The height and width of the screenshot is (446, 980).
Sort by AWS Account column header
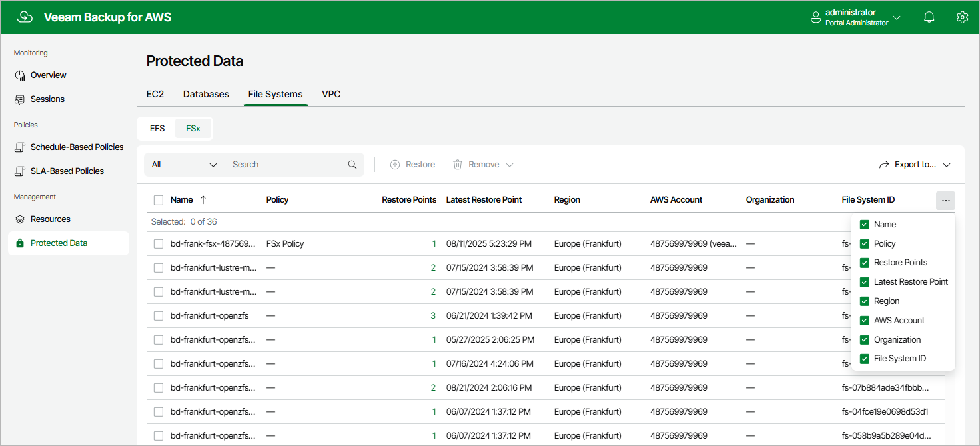676,200
